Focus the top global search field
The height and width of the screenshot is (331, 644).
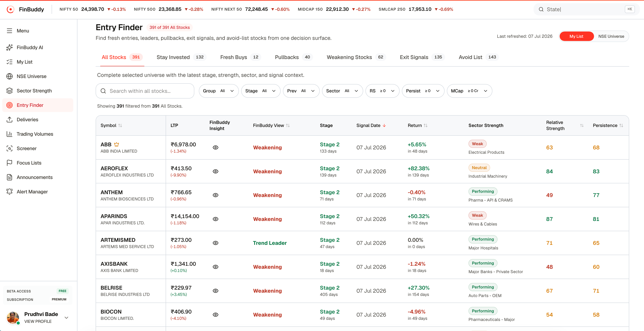587,9
